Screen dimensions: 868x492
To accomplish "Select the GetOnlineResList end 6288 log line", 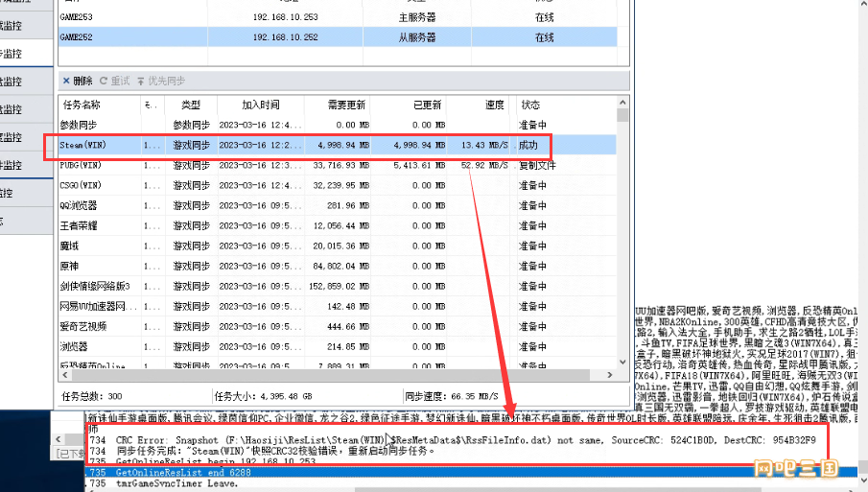I will pos(471,473).
